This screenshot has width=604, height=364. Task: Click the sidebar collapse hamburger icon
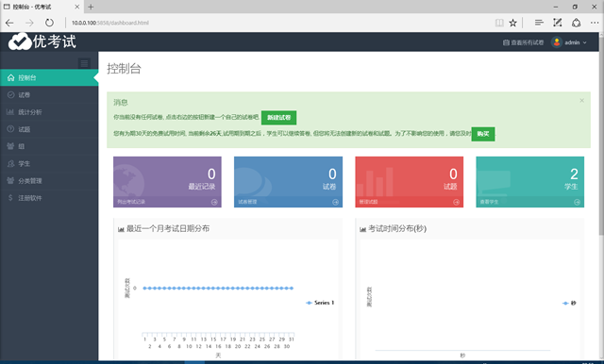[84, 63]
